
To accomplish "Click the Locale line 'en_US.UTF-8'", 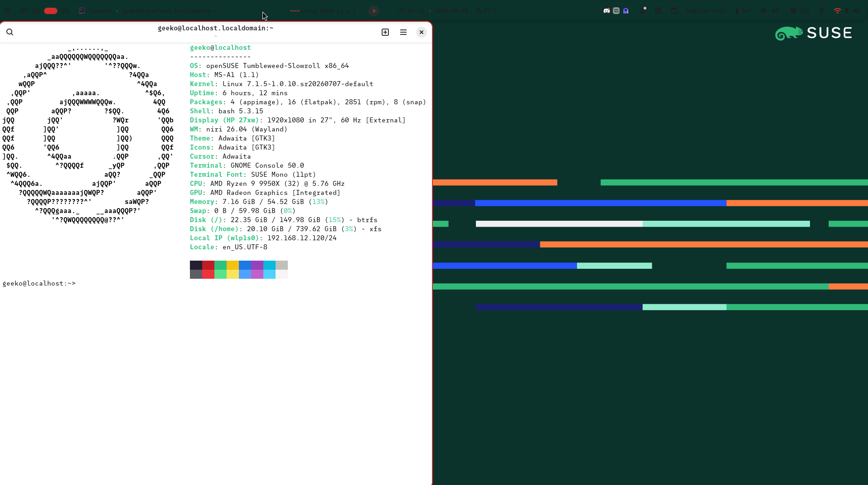I will point(228,247).
